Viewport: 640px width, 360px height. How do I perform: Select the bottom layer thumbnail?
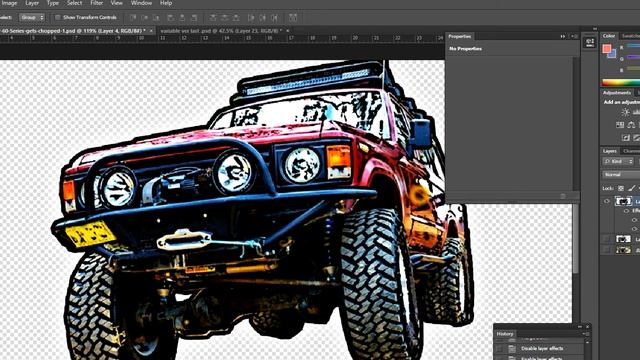pos(623,250)
